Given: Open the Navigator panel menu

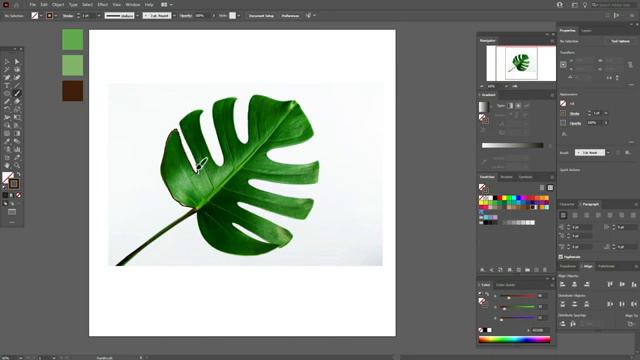Looking at the screenshot, I should 552,41.
